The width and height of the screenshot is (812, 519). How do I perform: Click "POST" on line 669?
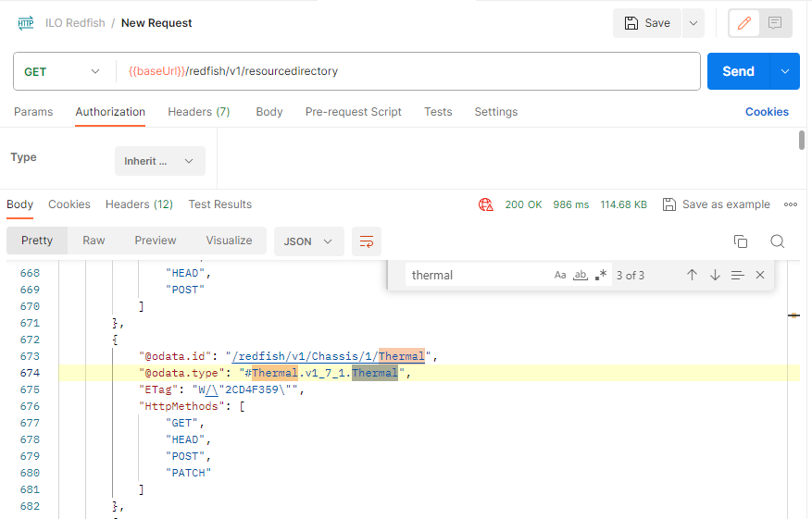pyautogui.click(x=185, y=290)
